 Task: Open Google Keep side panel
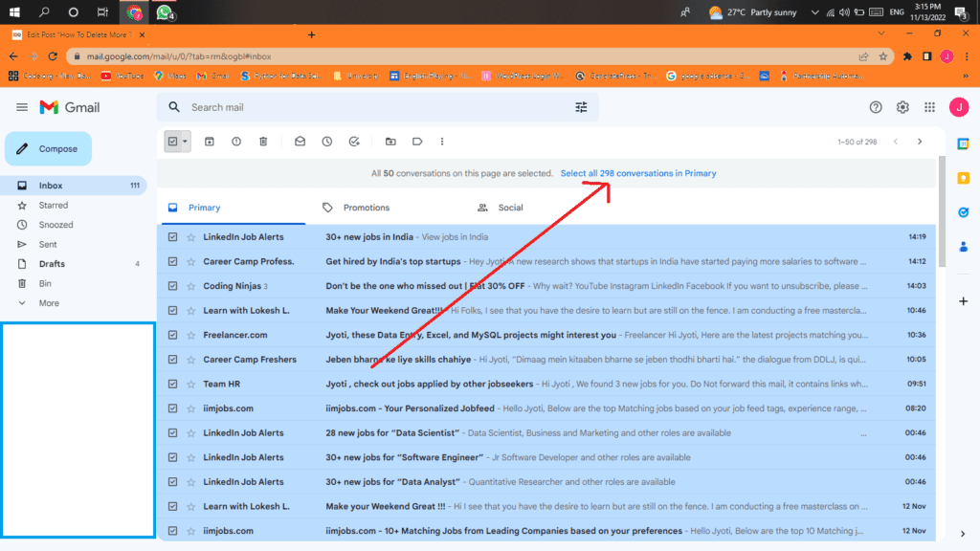(963, 178)
